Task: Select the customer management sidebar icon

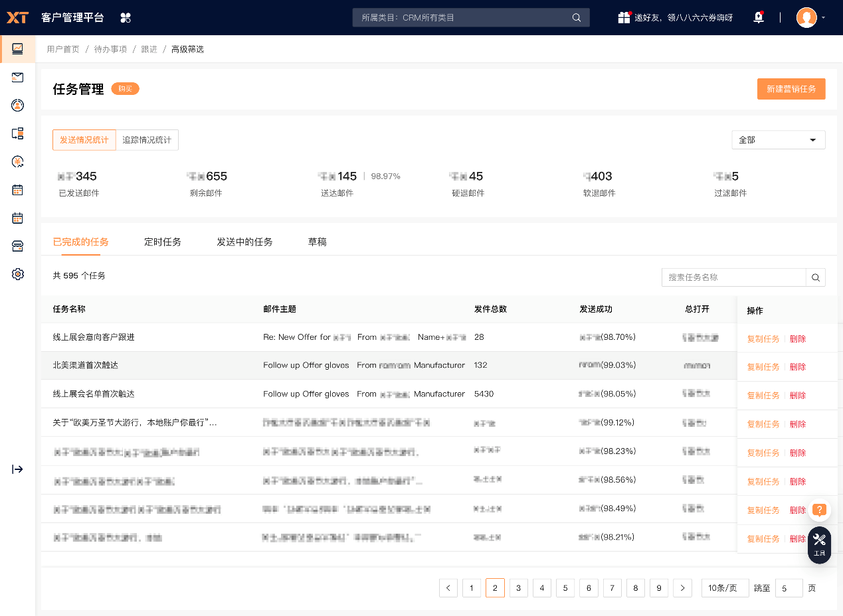Action: click(18, 105)
